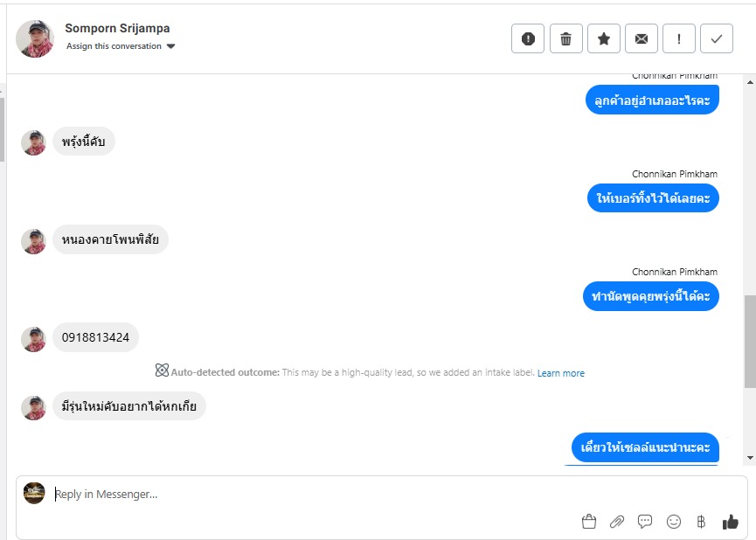Viewport: 756px width, 540px height.
Task: Click the Learn more link
Action: [561, 373]
